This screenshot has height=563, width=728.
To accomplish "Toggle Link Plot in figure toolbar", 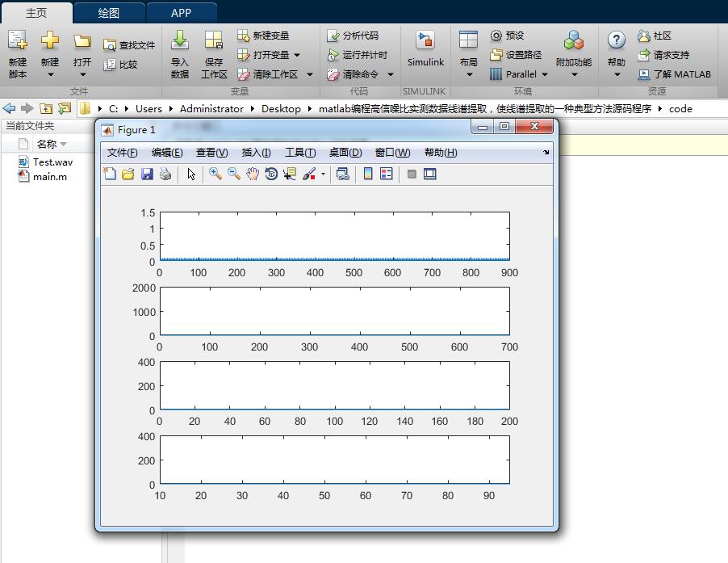I will [x=343, y=174].
